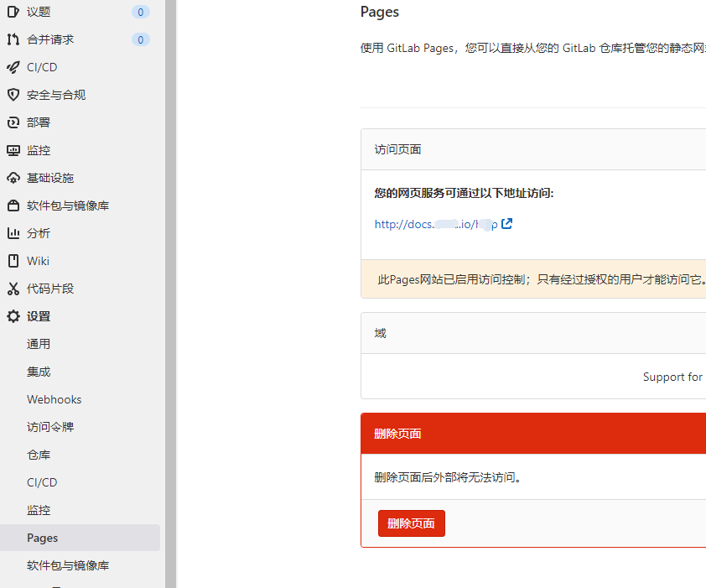Screen dimensions: 706x588
Task: Select the 代码片段 scissors icon
Action: coord(12,289)
